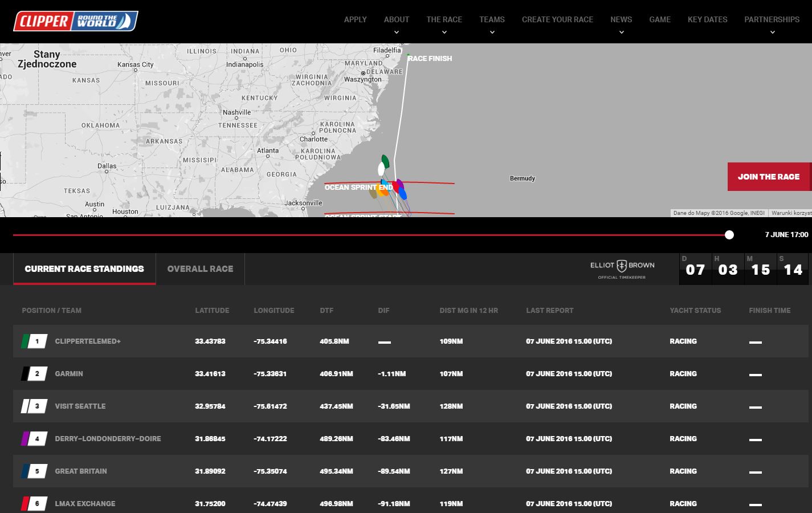The height and width of the screenshot is (513, 812).
Task: Expand The Race menu chevron
Action: (444, 32)
